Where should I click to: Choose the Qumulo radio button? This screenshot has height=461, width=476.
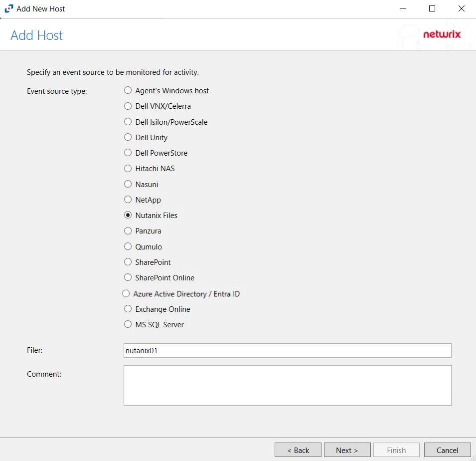pyautogui.click(x=128, y=246)
